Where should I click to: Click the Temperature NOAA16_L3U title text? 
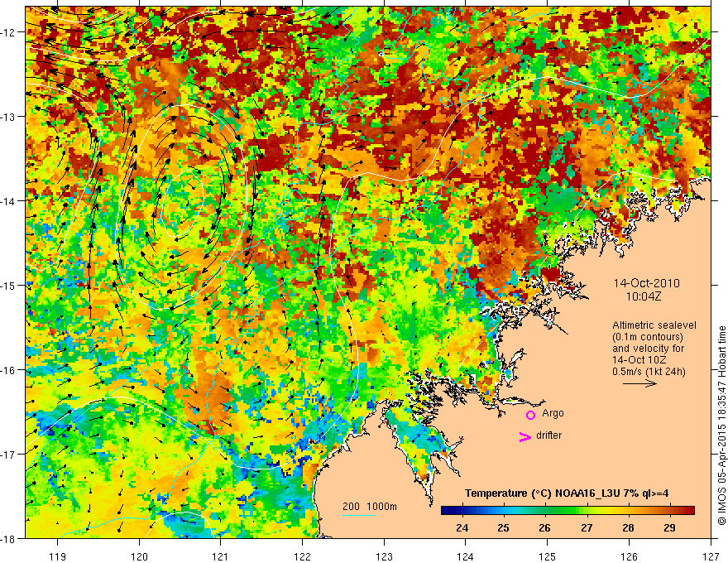coord(567,493)
